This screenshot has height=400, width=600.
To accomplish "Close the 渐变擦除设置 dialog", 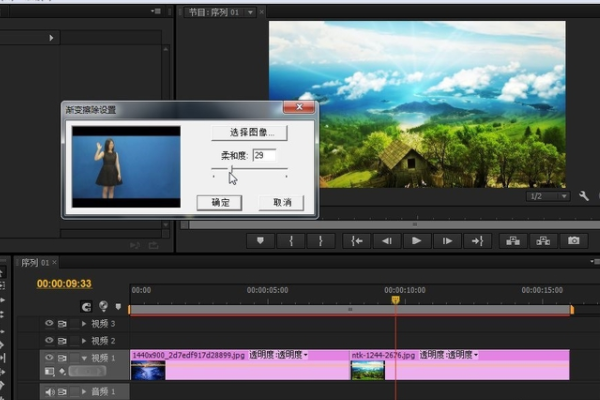I will tap(299, 107).
